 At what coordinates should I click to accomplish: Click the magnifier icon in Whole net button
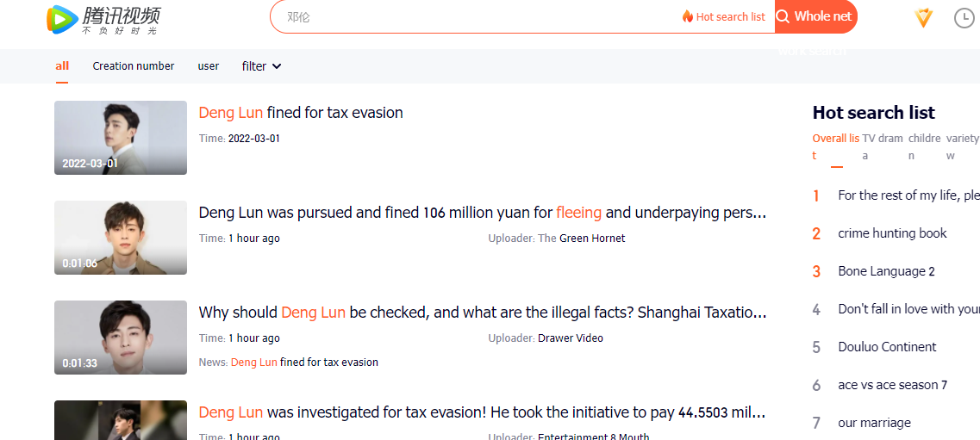click(x=783, y=17)
